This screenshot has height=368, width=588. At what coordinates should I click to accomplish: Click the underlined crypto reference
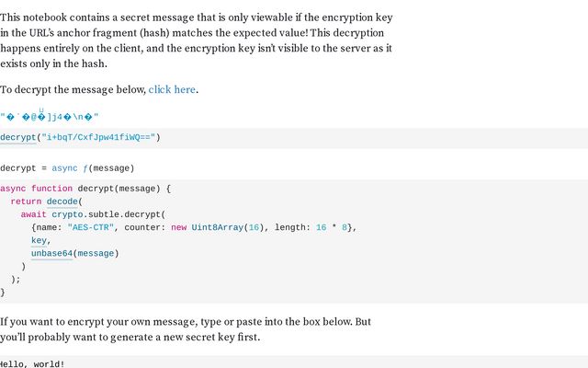click(67, 214)
